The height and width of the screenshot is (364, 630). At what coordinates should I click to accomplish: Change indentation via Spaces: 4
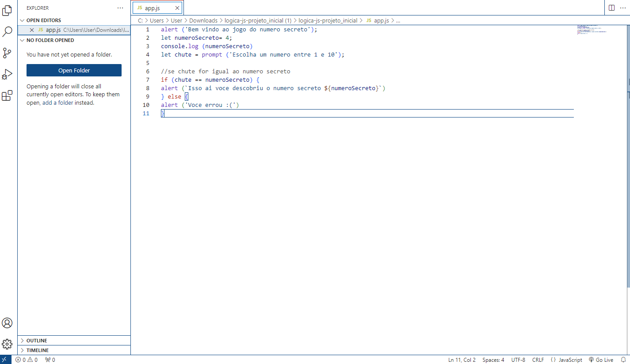click(493, 360)
